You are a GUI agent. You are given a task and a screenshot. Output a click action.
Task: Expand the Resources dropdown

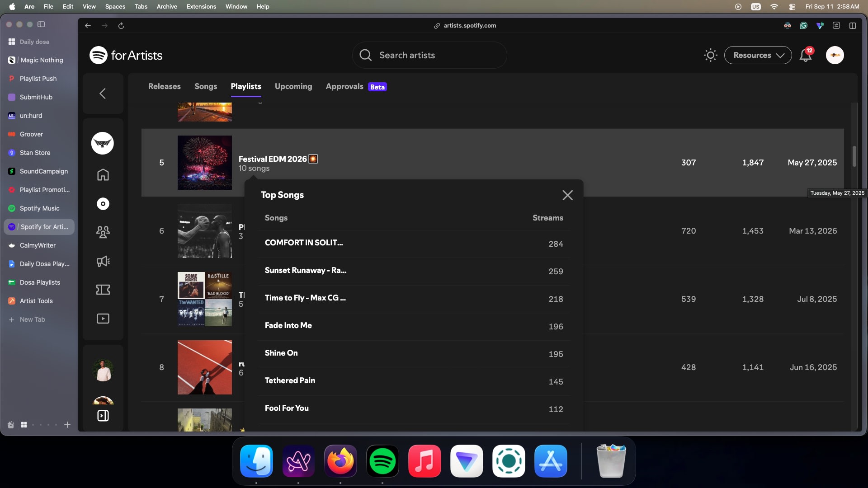[758, 55]
